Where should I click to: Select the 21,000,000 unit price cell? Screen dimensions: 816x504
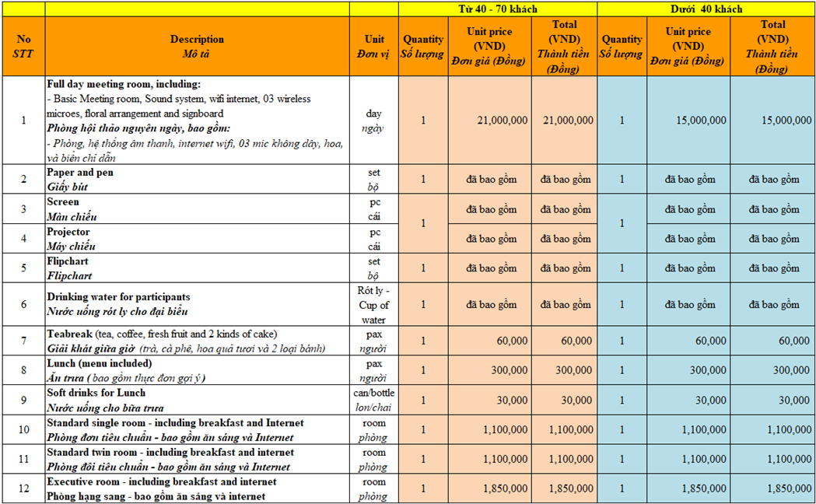490,120
